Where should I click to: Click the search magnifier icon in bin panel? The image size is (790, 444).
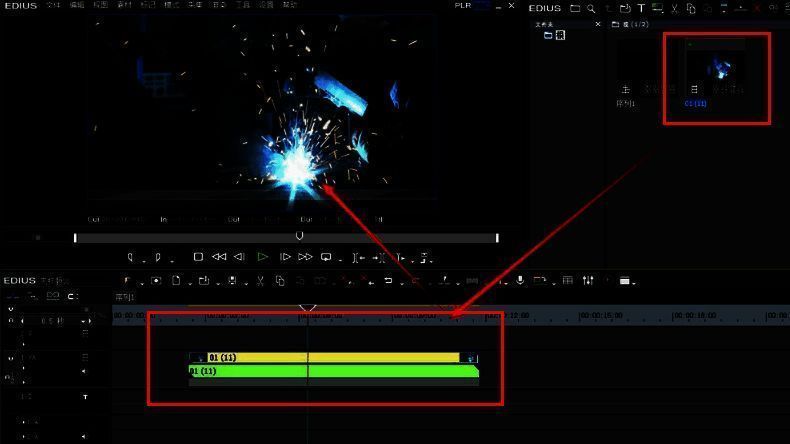tap(591, 9)
